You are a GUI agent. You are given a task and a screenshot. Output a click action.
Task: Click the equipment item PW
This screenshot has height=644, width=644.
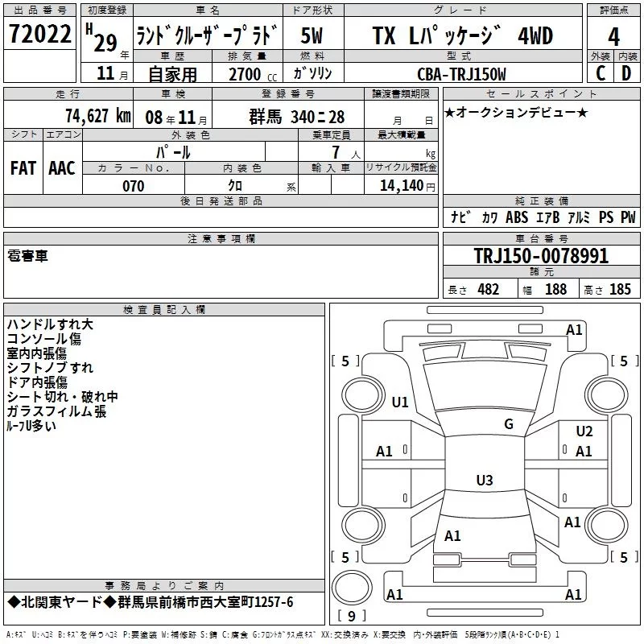(628, 217)
